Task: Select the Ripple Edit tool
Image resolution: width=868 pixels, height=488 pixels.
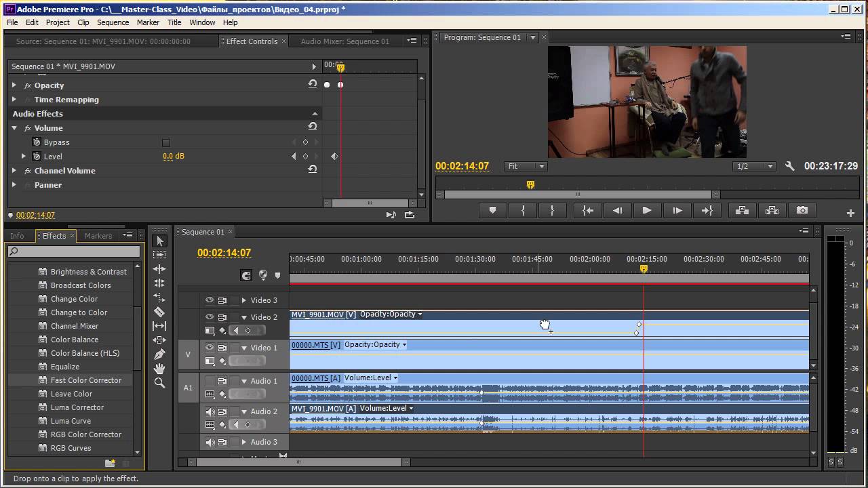Action: click(159, 269)
